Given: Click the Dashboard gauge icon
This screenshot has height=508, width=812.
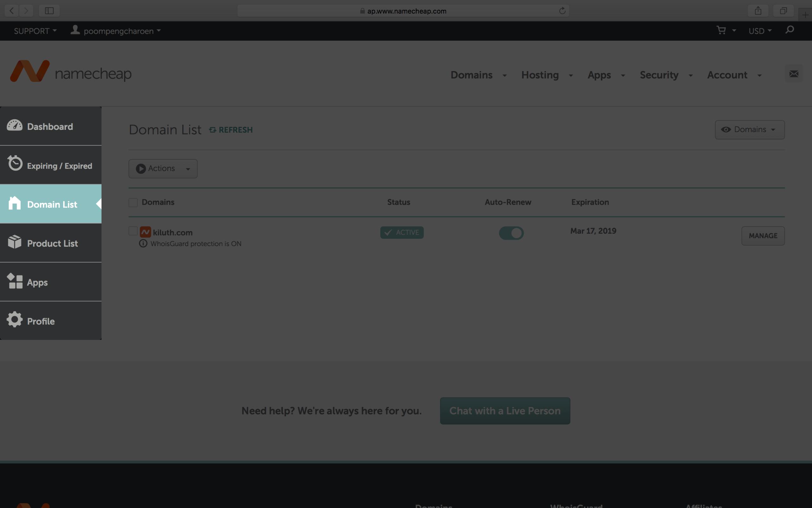Looking at the screenshot, I should coord(14,125).
